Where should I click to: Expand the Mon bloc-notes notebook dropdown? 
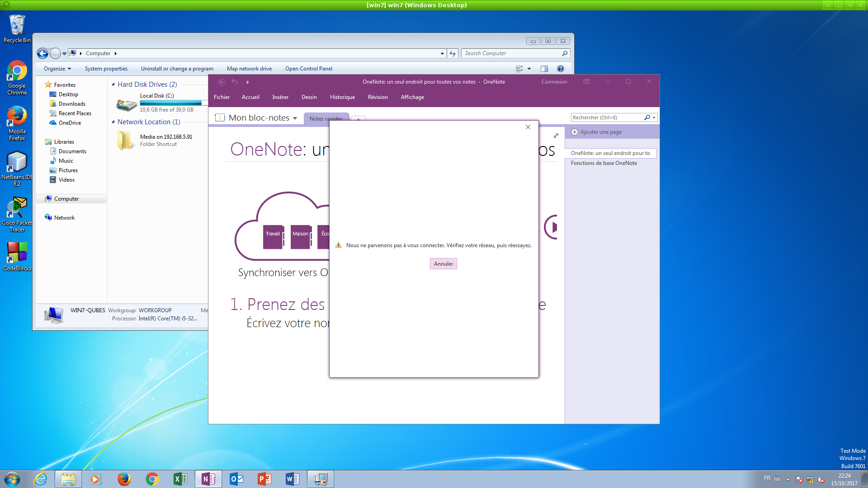295,118
